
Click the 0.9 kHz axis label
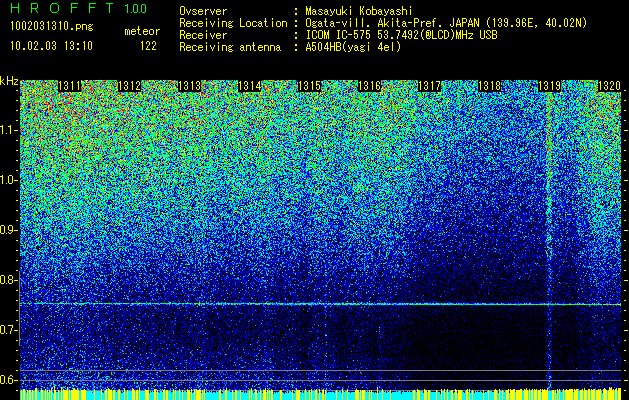tap(9, 230)
